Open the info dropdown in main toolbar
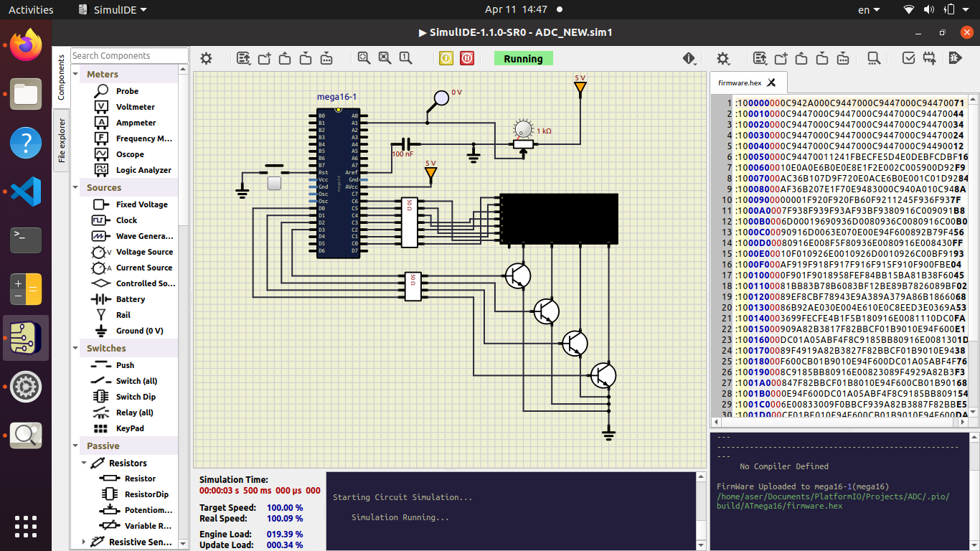 point(689,59)
